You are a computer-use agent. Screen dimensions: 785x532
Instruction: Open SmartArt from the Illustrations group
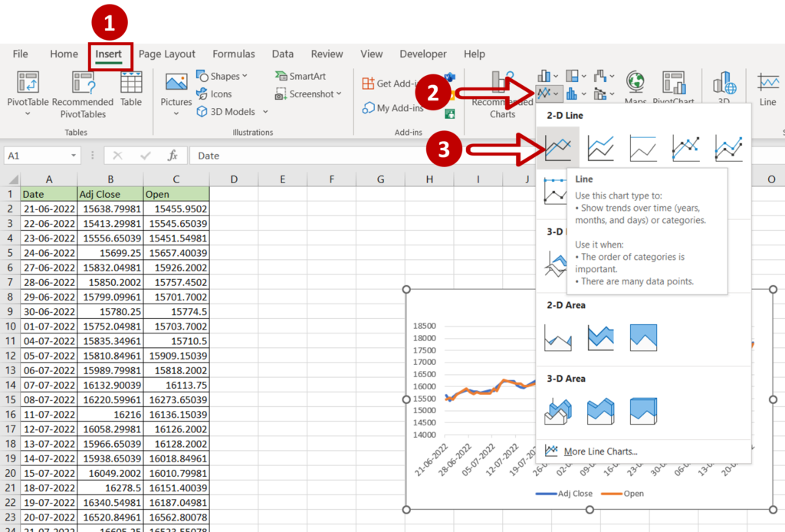coord(299,75)
